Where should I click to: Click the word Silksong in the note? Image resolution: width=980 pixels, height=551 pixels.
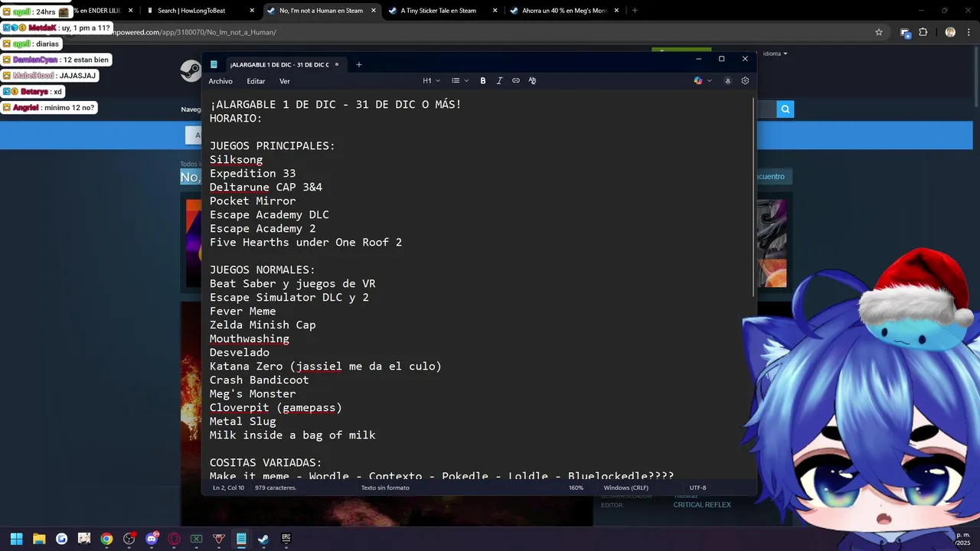coord(236,160)
